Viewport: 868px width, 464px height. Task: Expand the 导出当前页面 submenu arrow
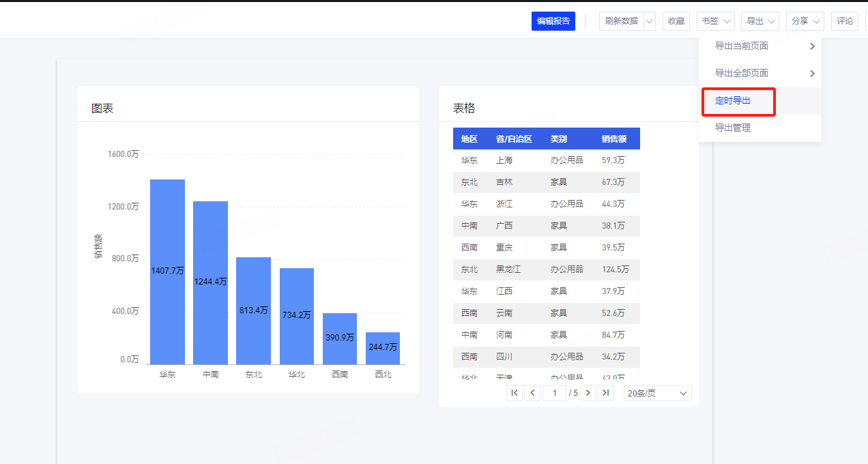pos(812,46)
